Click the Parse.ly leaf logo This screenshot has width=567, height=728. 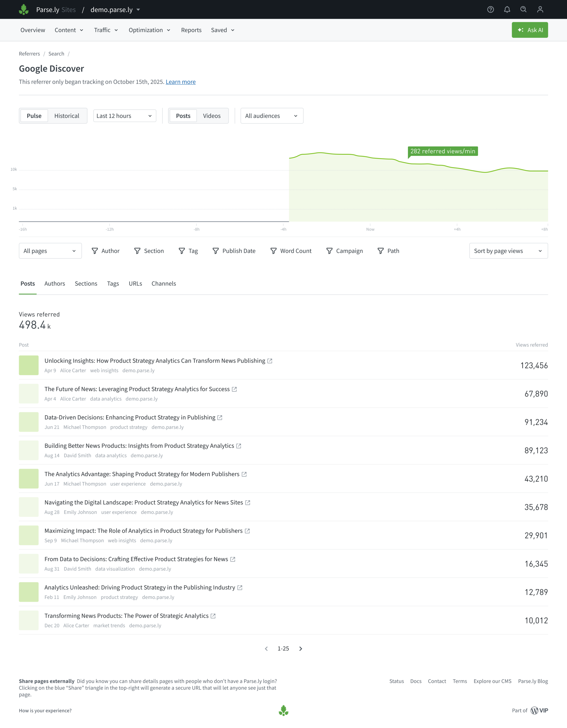(x=24, y=9)
